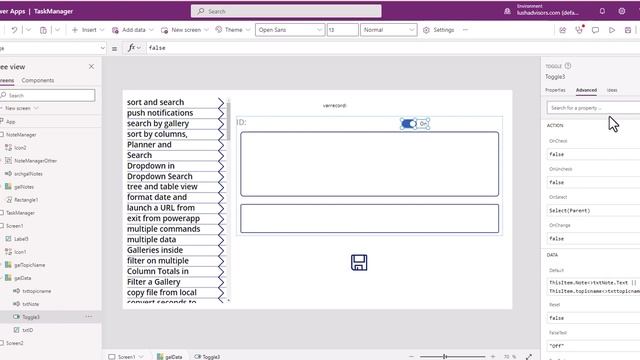This screenshot has height=360, width=640.
Task: Click the save disk icon on canvas
Action: [359, 262]
